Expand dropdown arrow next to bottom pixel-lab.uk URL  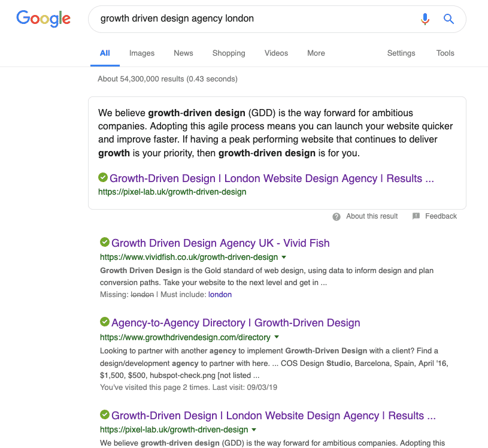coord(254,429)
